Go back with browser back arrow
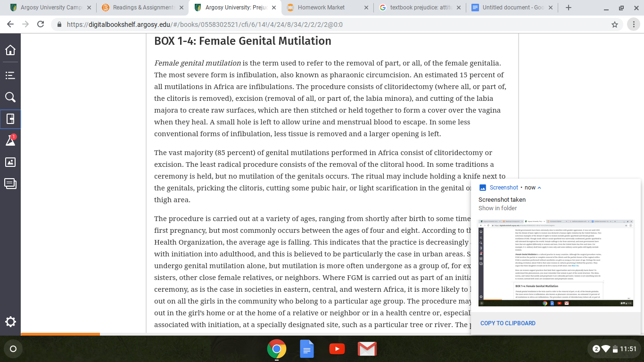Viewport: 644px width, 362px height. pyautogui.click(x=10, y=25)
